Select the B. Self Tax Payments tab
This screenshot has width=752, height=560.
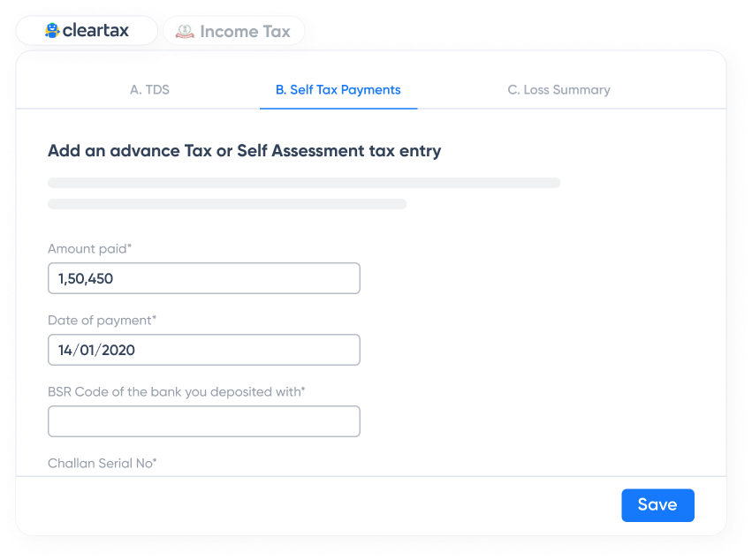tap(338, 89)
